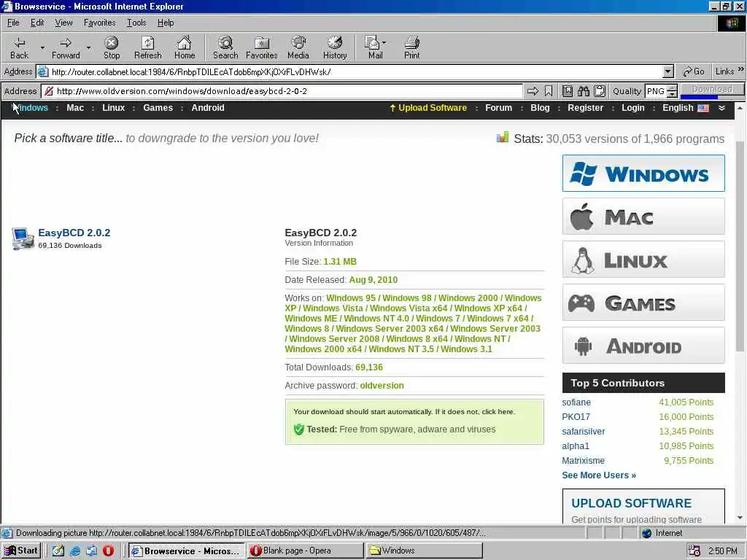Click the Games navigation link
747x560 pixels.
point(158,108)
